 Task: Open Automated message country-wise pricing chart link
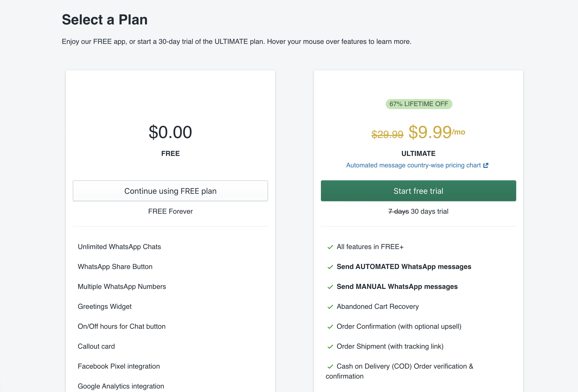click(x=413, y=165)
